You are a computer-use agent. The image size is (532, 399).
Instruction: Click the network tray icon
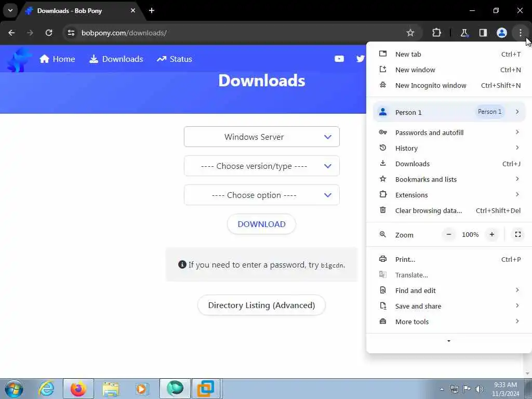click(454, 389)
